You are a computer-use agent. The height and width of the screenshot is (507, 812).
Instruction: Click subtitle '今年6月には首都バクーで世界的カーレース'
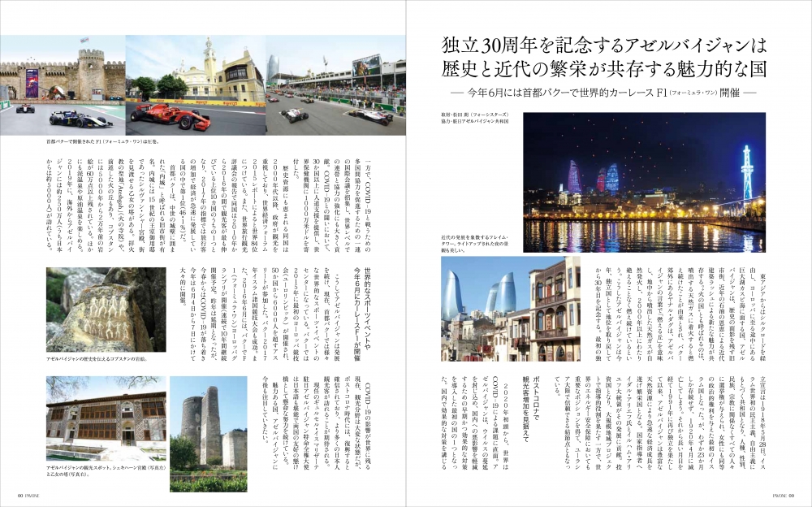coord(559,93)
